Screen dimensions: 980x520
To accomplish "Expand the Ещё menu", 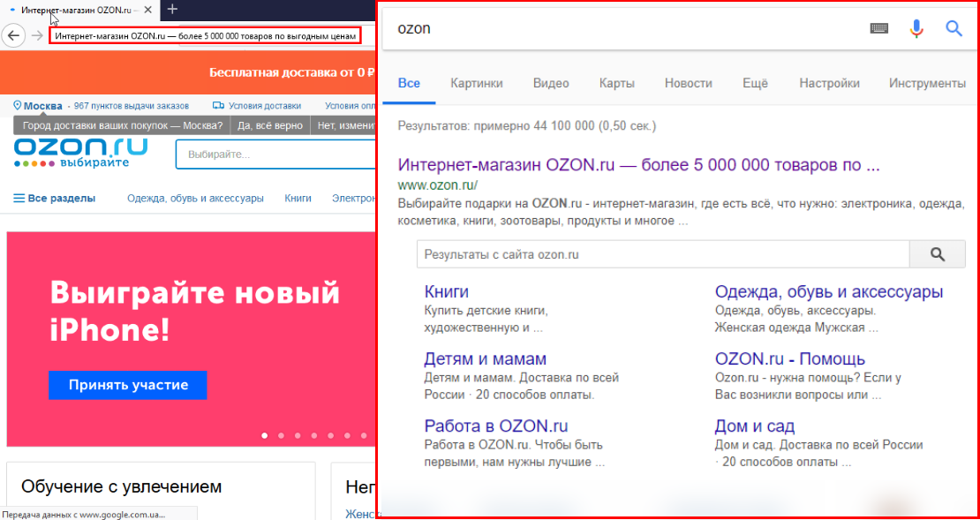I will (755, 83).
